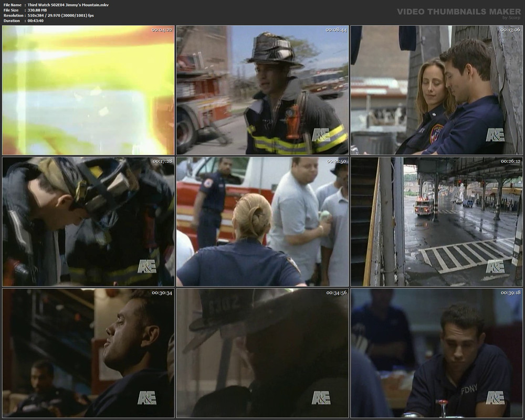Click the duration value '00:43:40'
The width and height of the screenshot is (525, 420).
click(x=36, y=21)
